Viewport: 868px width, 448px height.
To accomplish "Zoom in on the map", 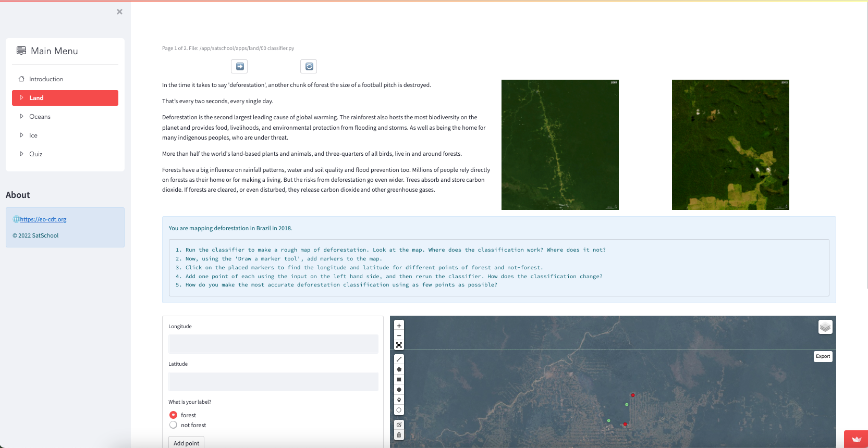I will [x=399, y=326].
